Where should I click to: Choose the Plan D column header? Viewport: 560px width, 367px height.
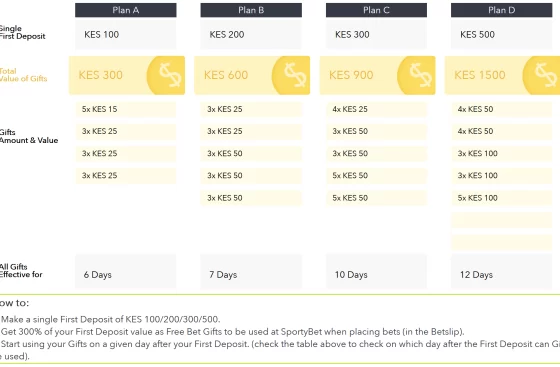pos(501,10)
